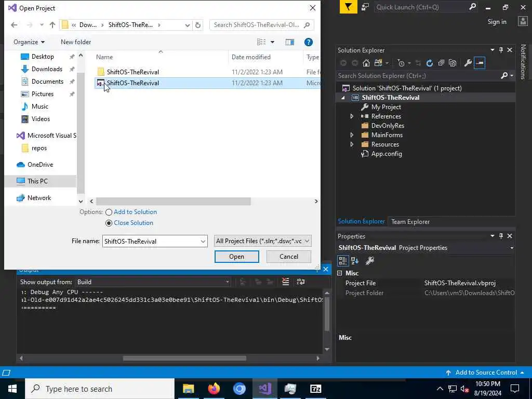
Task: Collapse the Misc category in Properties panel
Action: tap(340, 273)
